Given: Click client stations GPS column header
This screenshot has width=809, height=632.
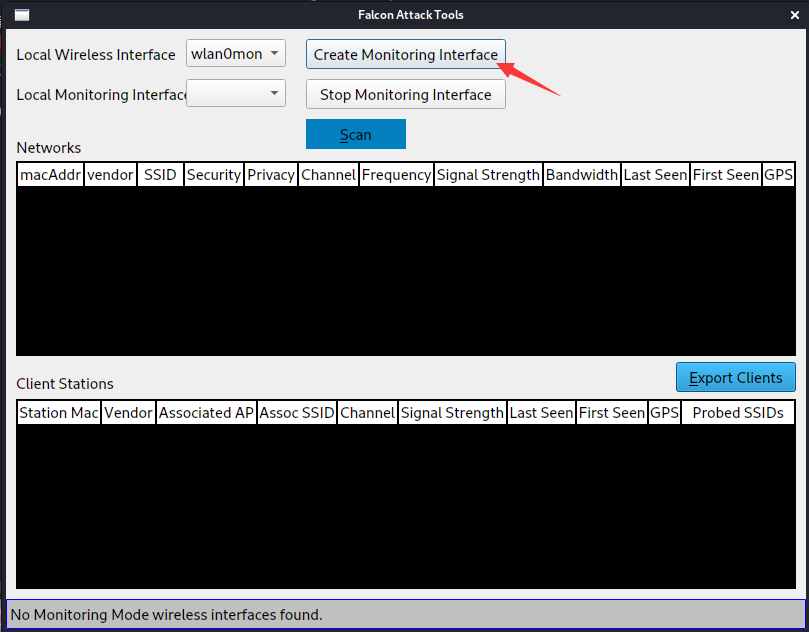Looking at the screenshot, I should click(x=665, y=413).
